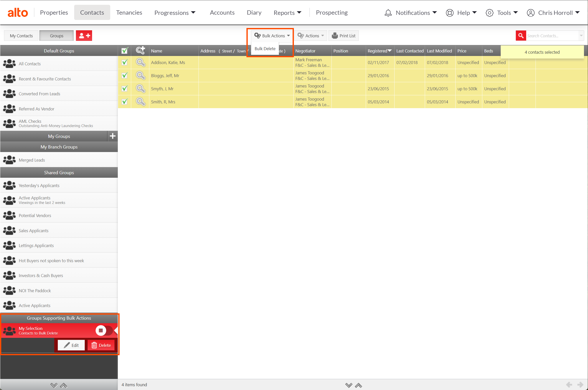Open Yesterday's Applicants shared group

coord(59,185)
